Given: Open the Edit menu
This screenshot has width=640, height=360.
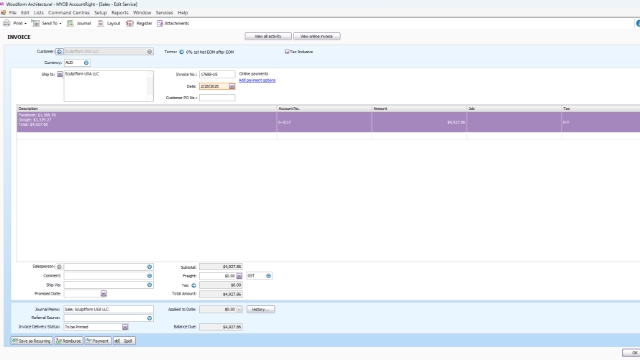Looking at the screenshot, I should pos(25,13).
